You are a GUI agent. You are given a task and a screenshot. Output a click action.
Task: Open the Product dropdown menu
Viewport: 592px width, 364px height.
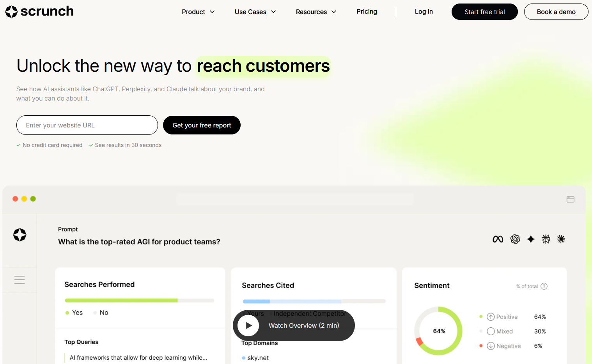coord(198,12)
